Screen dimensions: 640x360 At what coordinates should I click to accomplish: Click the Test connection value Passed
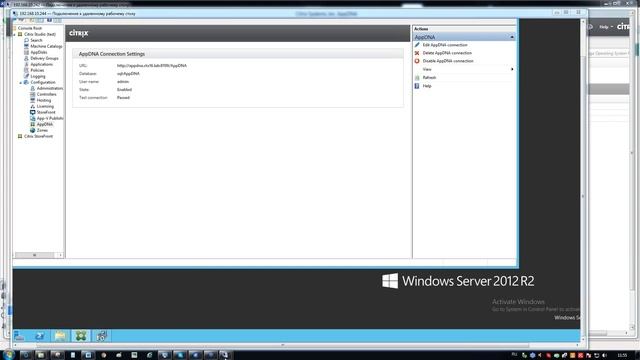tap(123, 98)
